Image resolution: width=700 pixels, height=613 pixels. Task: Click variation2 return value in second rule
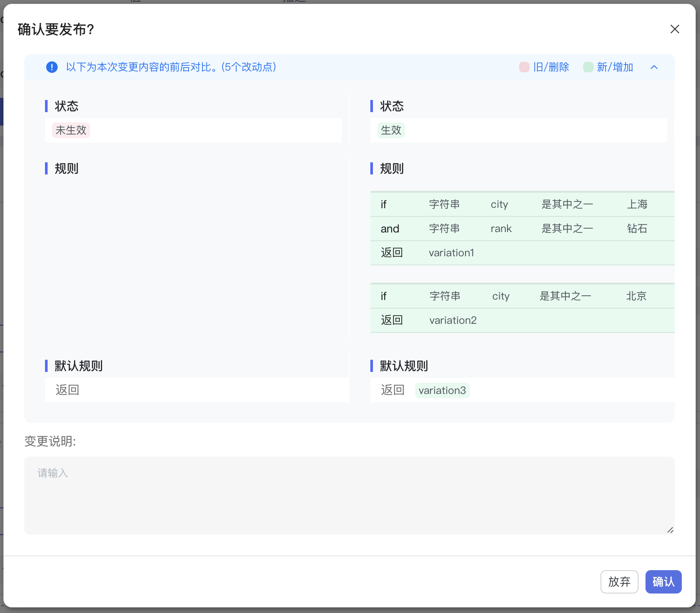[453, 320]
